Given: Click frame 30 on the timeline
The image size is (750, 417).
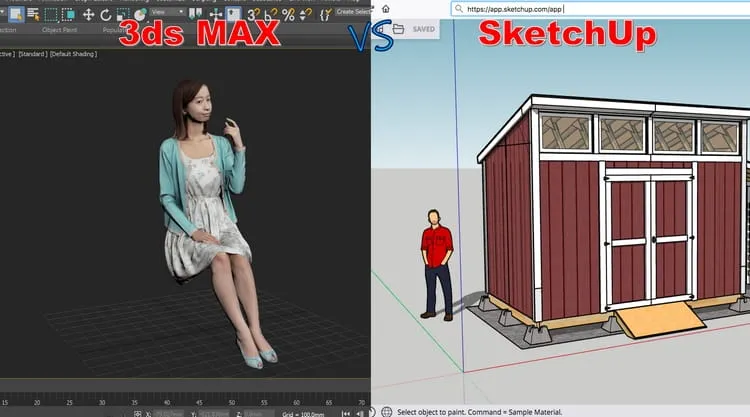Looking at the screenshot, I should pos(102,403).
